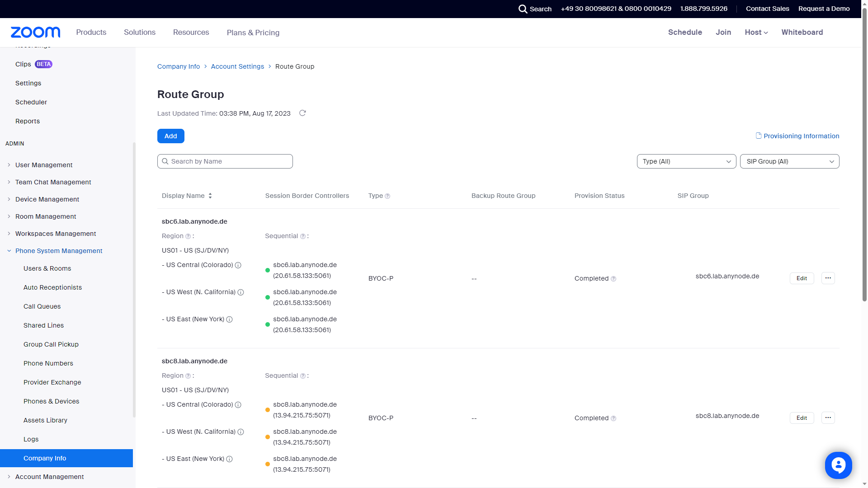
Task: Open Provider Exchange in sidebar
Action: [52, 382]
